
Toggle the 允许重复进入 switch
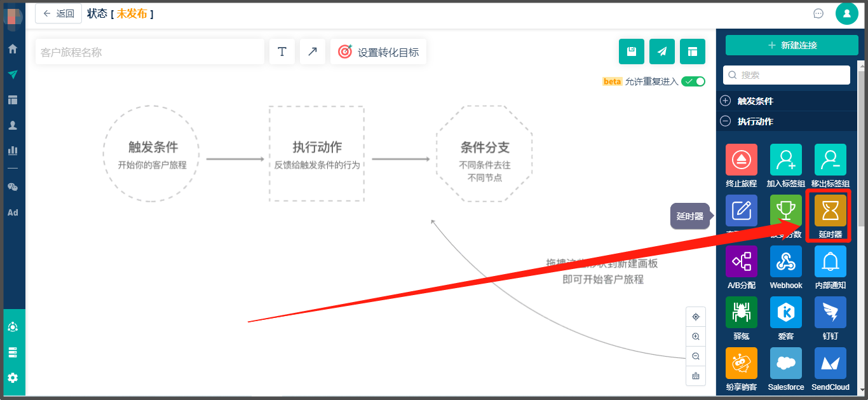693,81
